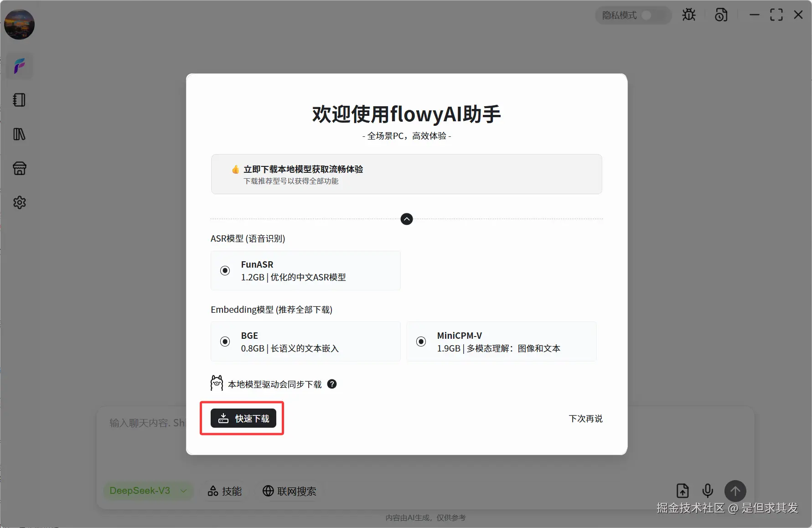Select the BGE embedding model radio button

tap(225, 341)
